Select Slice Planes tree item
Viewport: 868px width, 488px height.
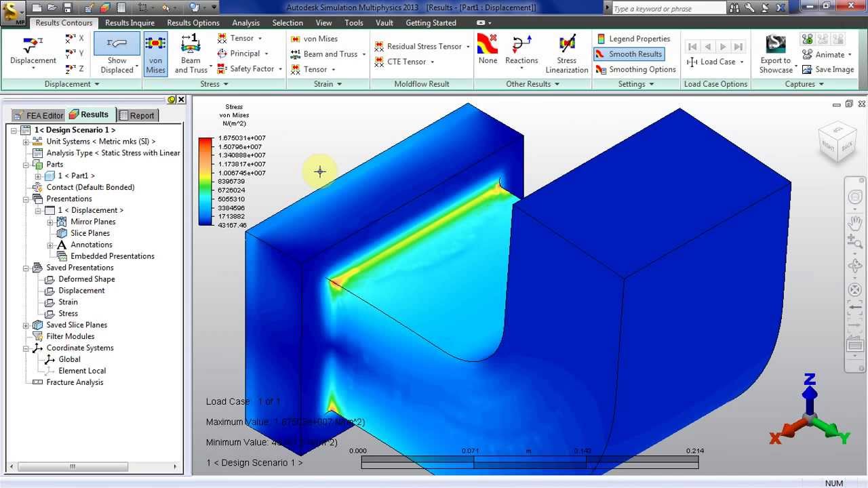[90, 233]
